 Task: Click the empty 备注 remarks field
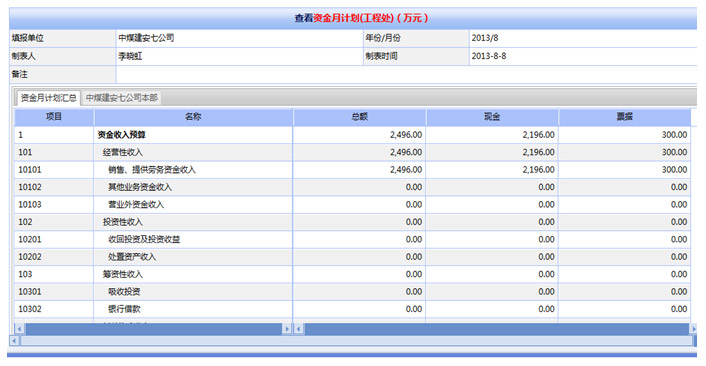tap(406, 74)
